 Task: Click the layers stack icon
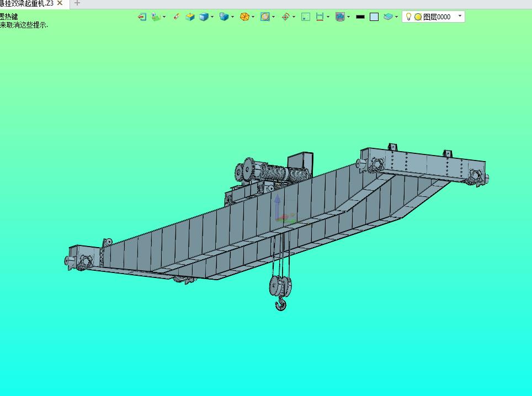[388, 17]
